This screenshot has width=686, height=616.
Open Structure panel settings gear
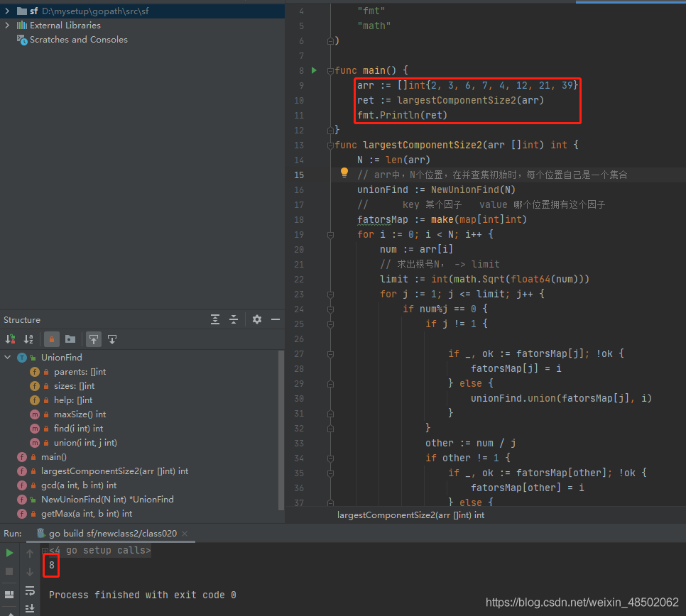(x=257, y=319)
